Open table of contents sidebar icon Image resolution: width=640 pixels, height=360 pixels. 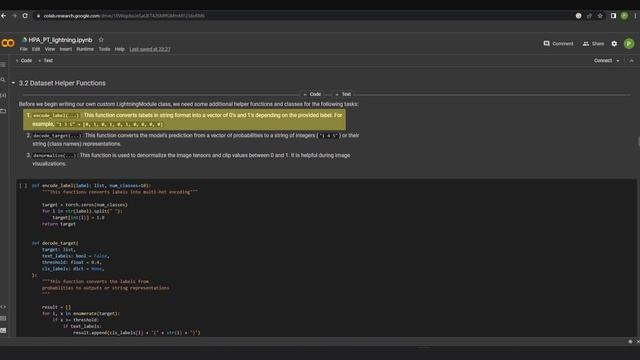coord(3,64)
